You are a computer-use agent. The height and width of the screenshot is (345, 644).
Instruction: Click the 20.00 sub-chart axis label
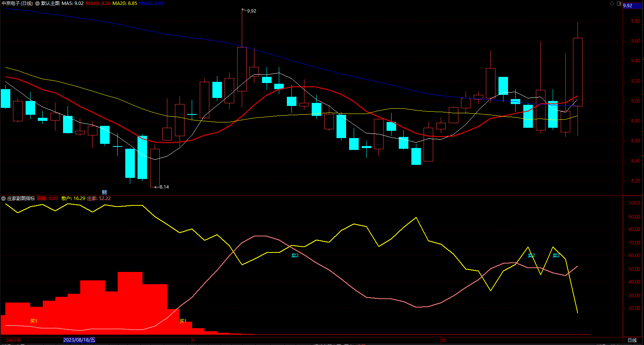(x=634, y=308)
